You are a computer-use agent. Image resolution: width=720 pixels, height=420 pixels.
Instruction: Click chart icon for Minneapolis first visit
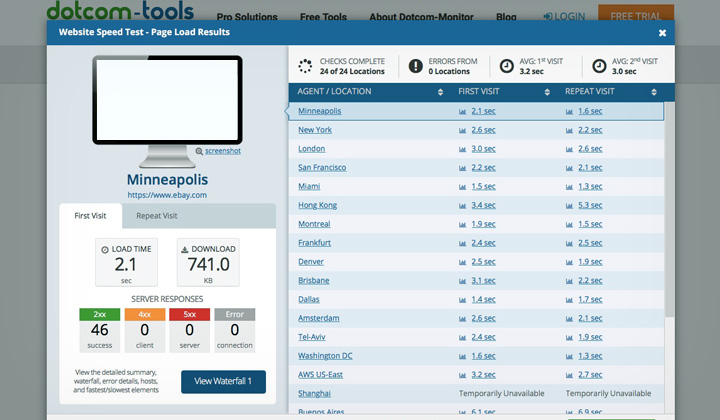click(x=462, y=112)
